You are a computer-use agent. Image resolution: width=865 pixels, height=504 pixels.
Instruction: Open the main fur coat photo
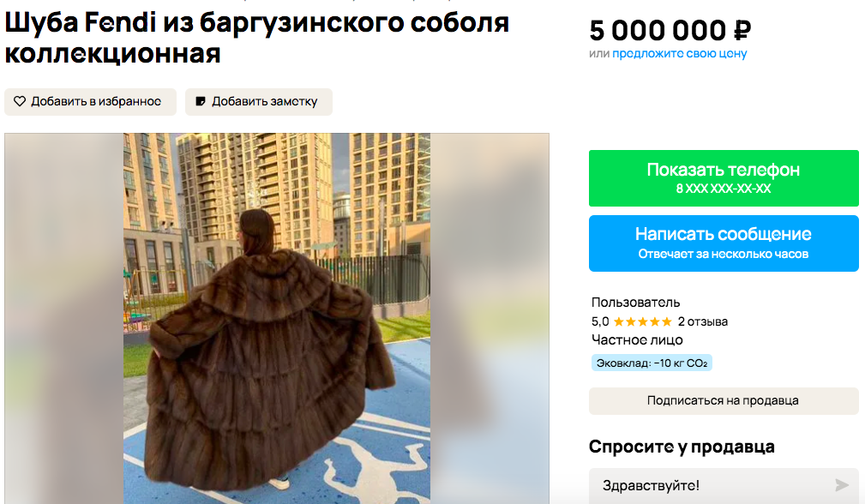click(x=277, y=318)
